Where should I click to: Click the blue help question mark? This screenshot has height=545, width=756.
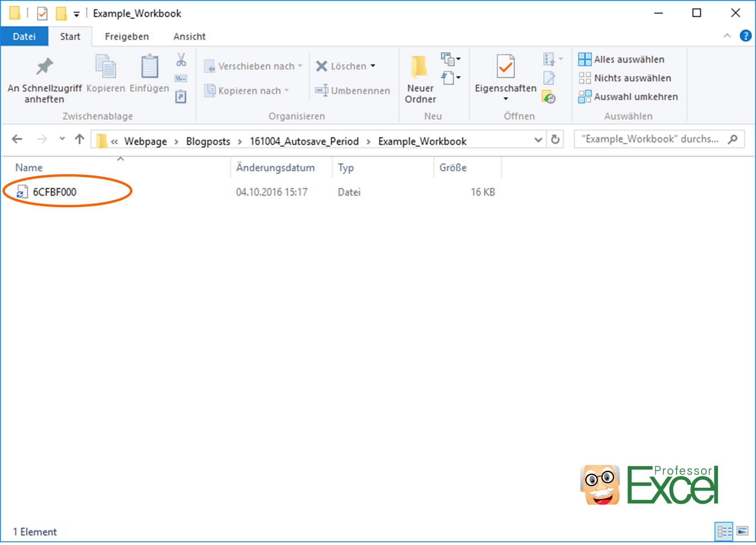[746, 36]
